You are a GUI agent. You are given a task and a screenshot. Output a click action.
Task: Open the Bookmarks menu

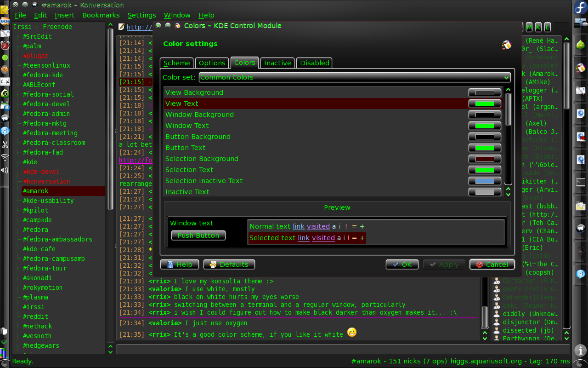click(x=101, y=15)
